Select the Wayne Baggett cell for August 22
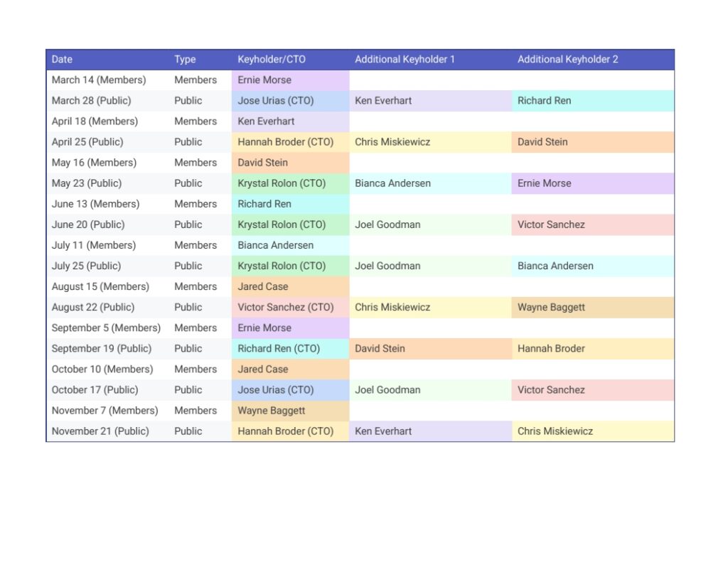The image size is (728, 562). [552, 308]
